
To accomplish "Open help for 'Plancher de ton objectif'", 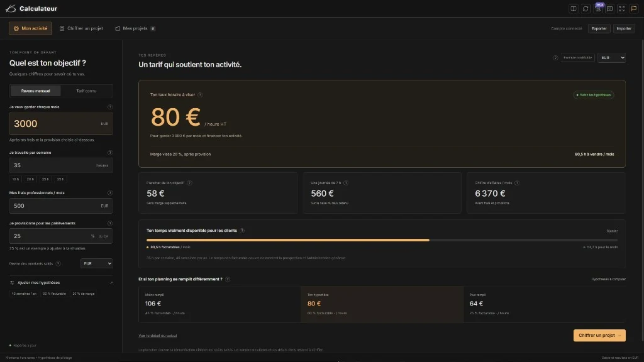I will 189,183.
